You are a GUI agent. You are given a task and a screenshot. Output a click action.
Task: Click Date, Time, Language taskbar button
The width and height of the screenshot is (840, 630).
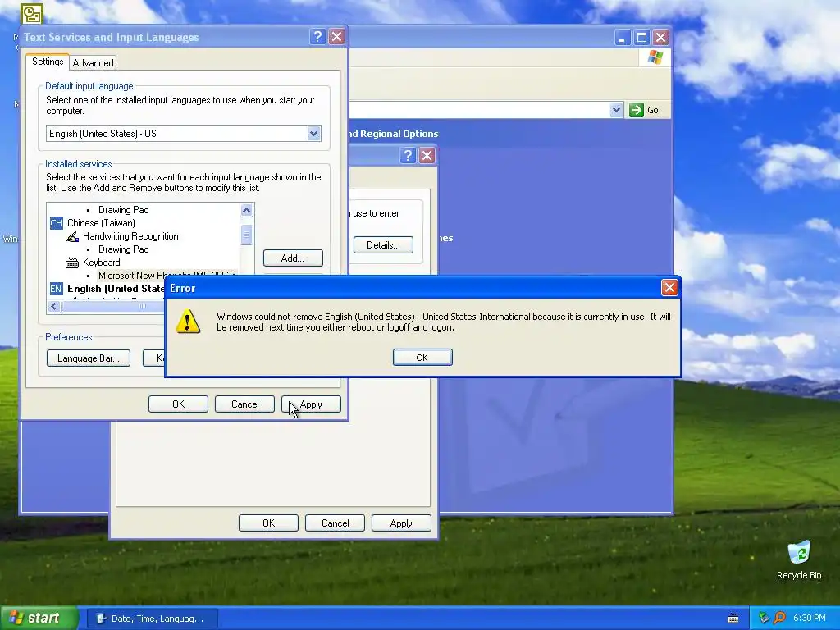pyautogui.click(x=152, y=619)
